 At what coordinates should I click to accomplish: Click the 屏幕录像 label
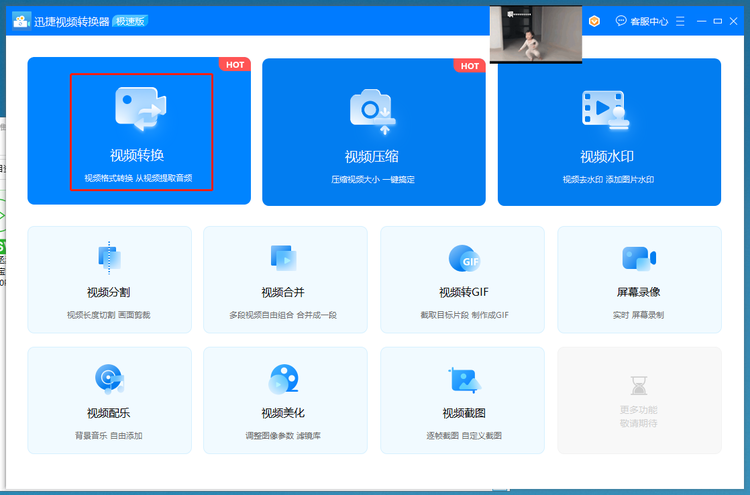coord(639,292)
